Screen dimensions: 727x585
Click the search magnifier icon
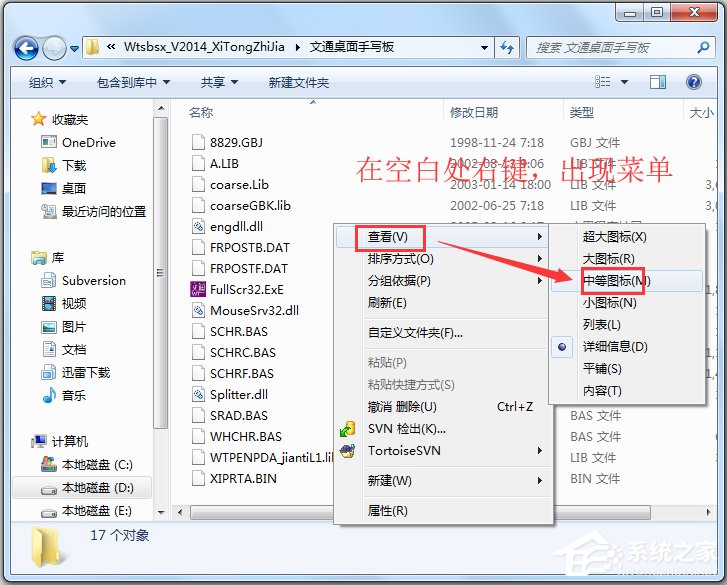[x=703, y=47]
